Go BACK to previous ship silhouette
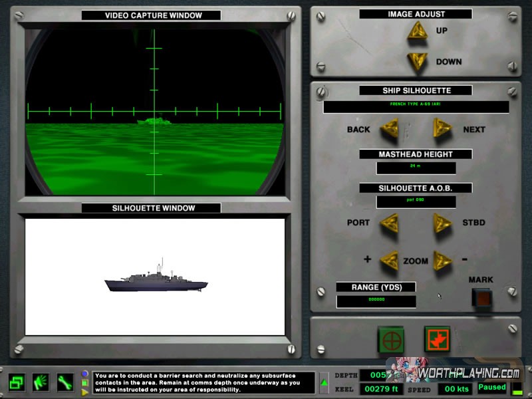Image resolution: width=532 pixels, height=399 pixels. tap(388, 128)
